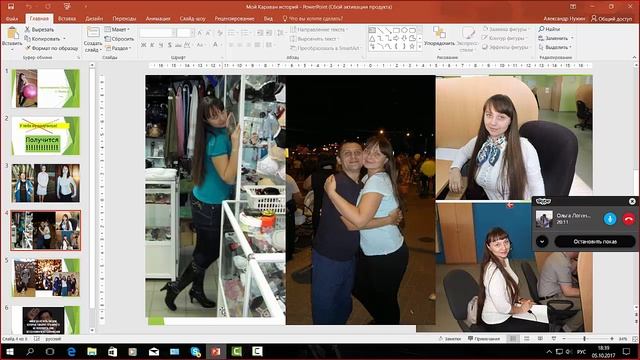Select the rectangle shape in shapes gallery
The image size is (640, 360).
click(x=396, y=30)
